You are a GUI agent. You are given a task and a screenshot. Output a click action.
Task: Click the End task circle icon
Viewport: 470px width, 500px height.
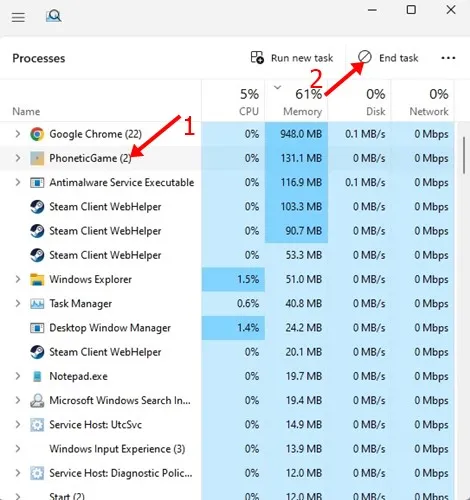click(x=365, y=57)
